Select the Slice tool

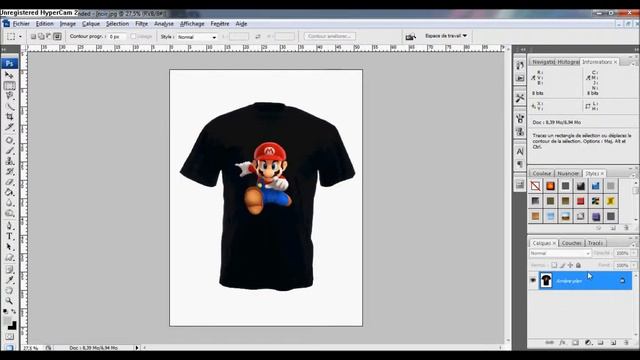tap(9, 127)
